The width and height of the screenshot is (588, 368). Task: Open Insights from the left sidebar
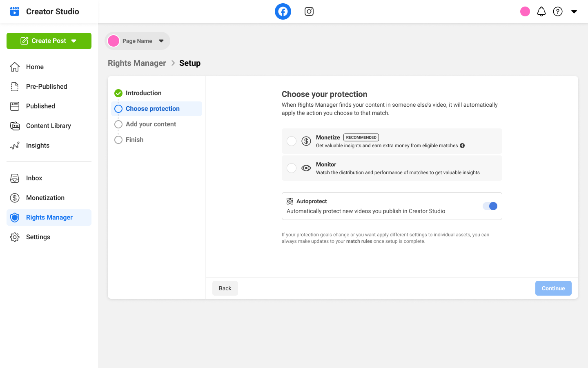click(38, 145)
